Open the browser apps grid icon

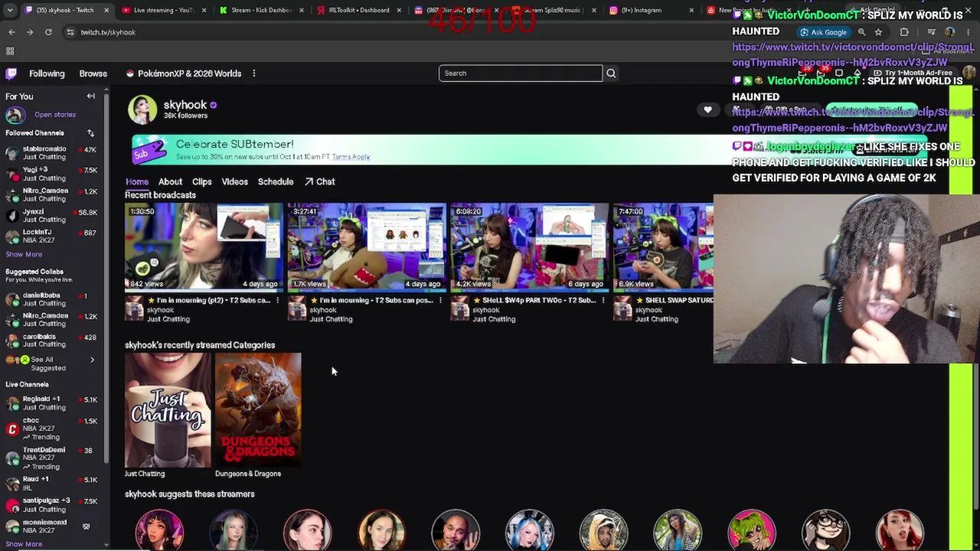pyautogui.click(x=10, y=51)
